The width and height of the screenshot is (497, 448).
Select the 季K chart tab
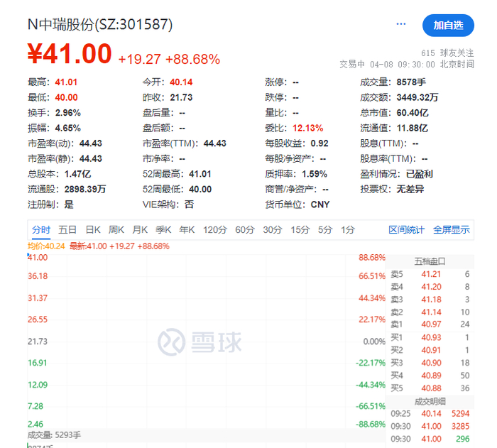pos(163,229)
